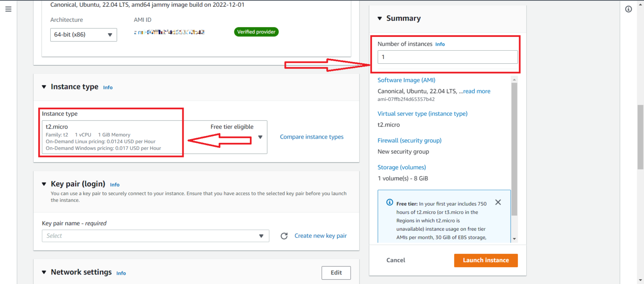
Task: Click the Number of instances input field
Action: (x=447, y=57)
